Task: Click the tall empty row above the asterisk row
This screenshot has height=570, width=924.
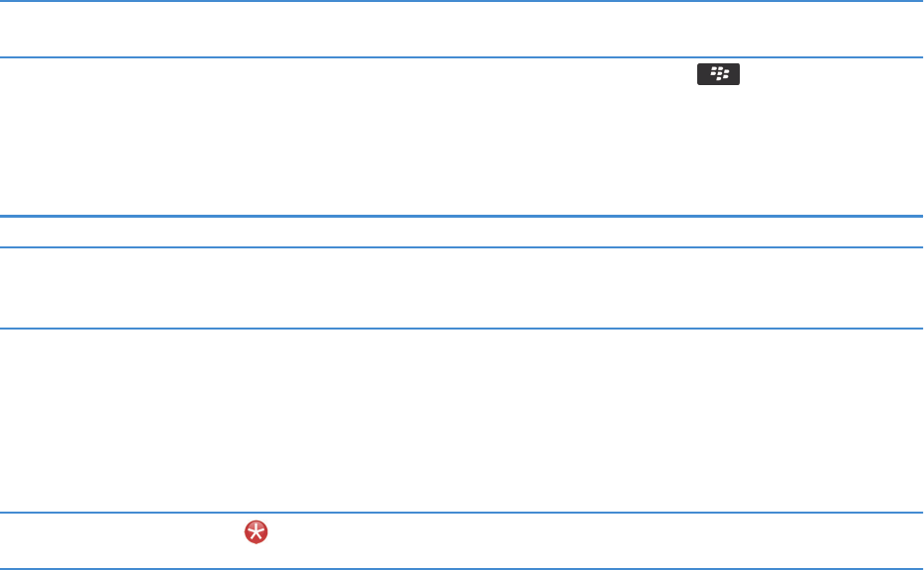Action: (462, 420)
